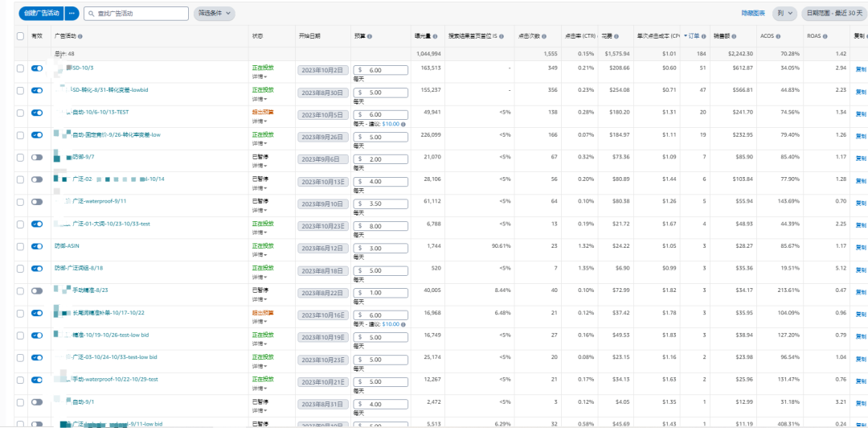Edit the $3.50 budget for 广泛-waterproof-9/11
Viewport: 868px width, 428px height.
pyautogui.click(x=380, y=204)
